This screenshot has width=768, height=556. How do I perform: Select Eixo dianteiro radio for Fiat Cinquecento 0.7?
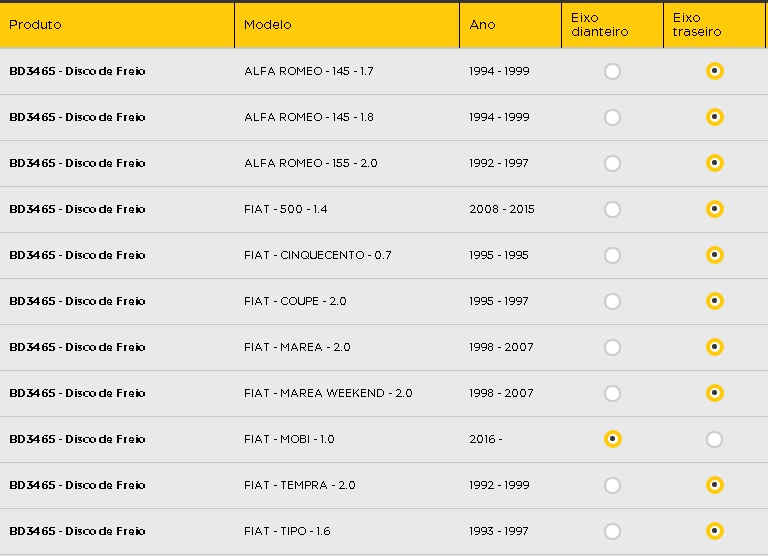[x=612, y=256]
